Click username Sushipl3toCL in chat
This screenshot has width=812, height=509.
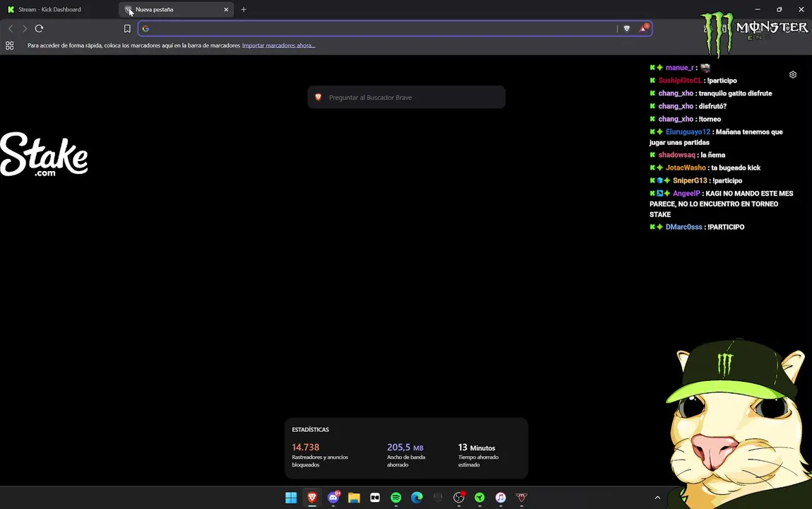coord(680,81)
